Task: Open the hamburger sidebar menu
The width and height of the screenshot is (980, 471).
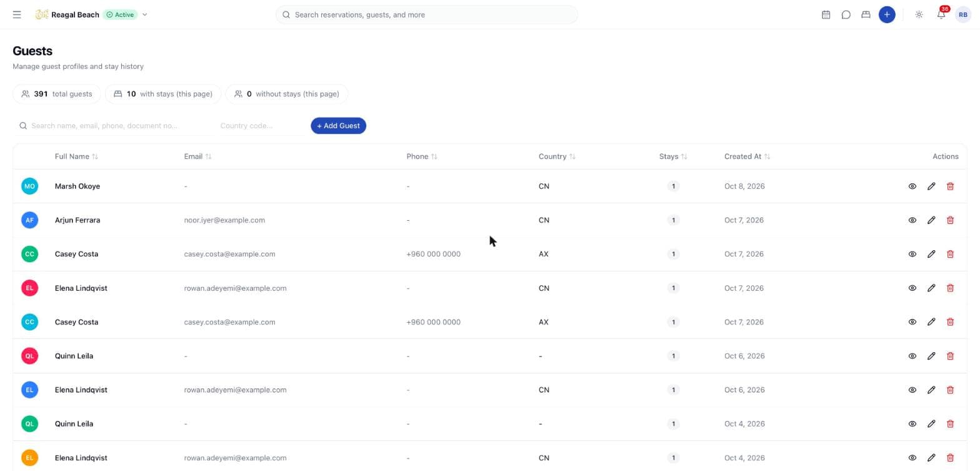Action: [x=17, y=14]
